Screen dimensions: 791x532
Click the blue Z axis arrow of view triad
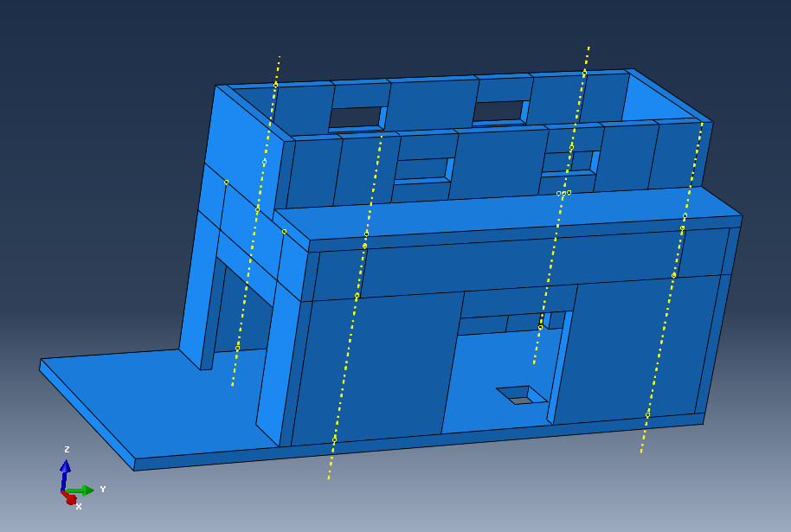point(65,473)
